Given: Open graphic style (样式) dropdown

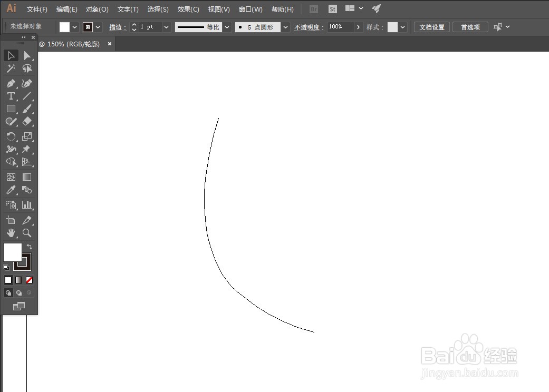Looking at the screenshot, I should (402, 27).
